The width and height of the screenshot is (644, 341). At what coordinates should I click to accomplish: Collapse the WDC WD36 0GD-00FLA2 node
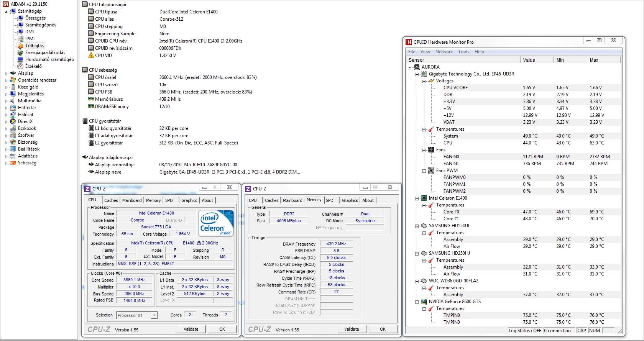point(417,281)
